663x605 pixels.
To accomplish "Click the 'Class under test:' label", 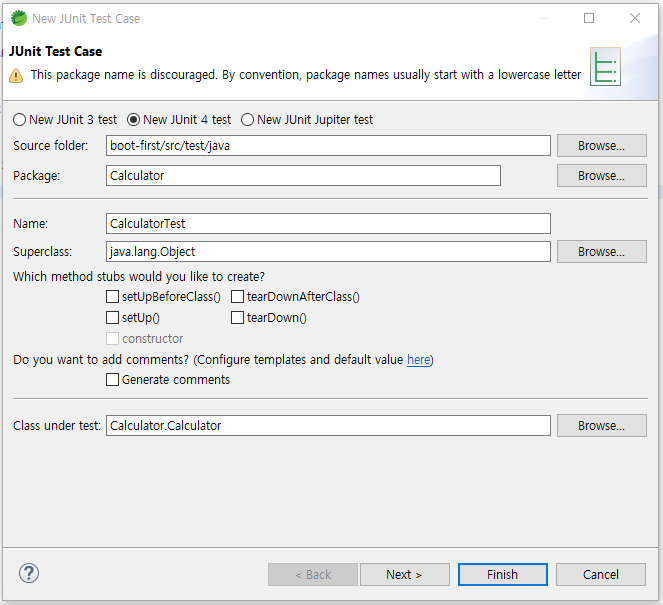I will 57,426.
